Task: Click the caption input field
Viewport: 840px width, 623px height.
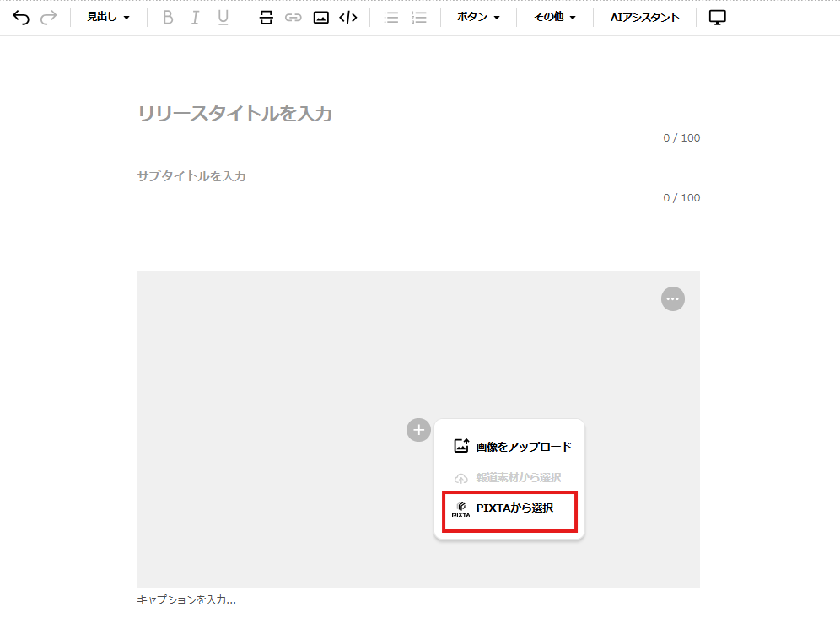Action: pos(418,599)
